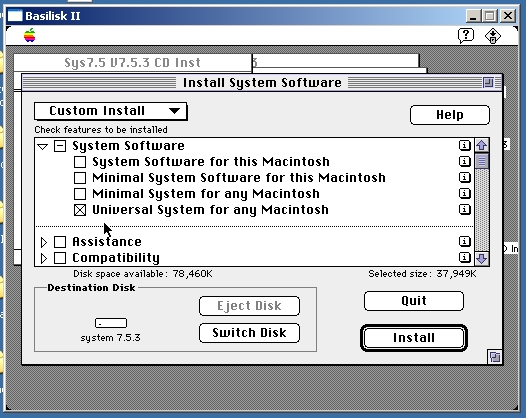This screenshot has width=526, height=418.
Task: Open the Custom Install dropdown
Action: coord(110,111)
